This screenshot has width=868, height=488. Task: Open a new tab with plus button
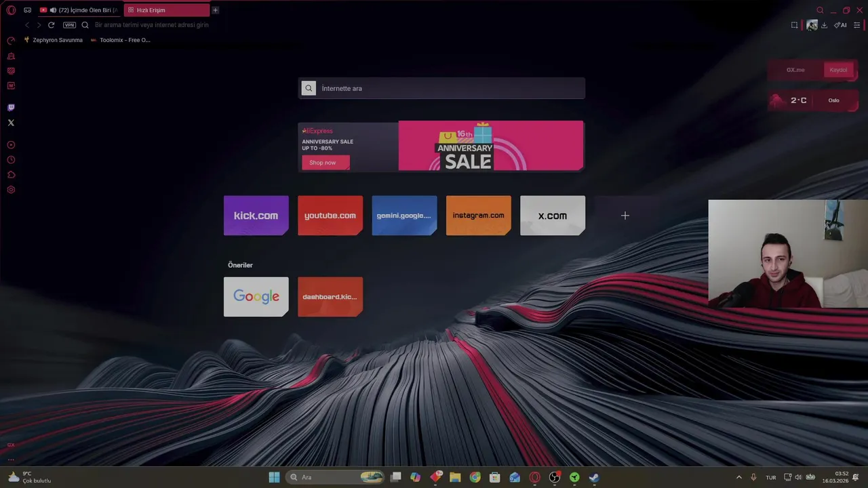point(216,10)
